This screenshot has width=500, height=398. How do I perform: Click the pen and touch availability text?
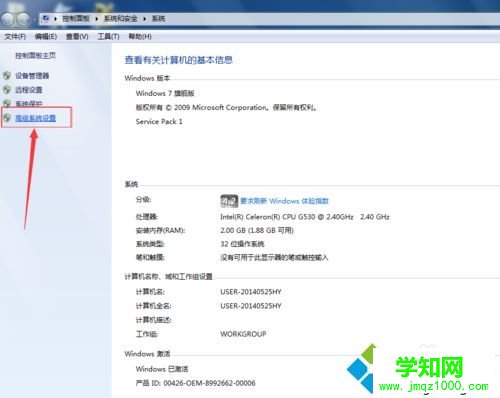274,257
